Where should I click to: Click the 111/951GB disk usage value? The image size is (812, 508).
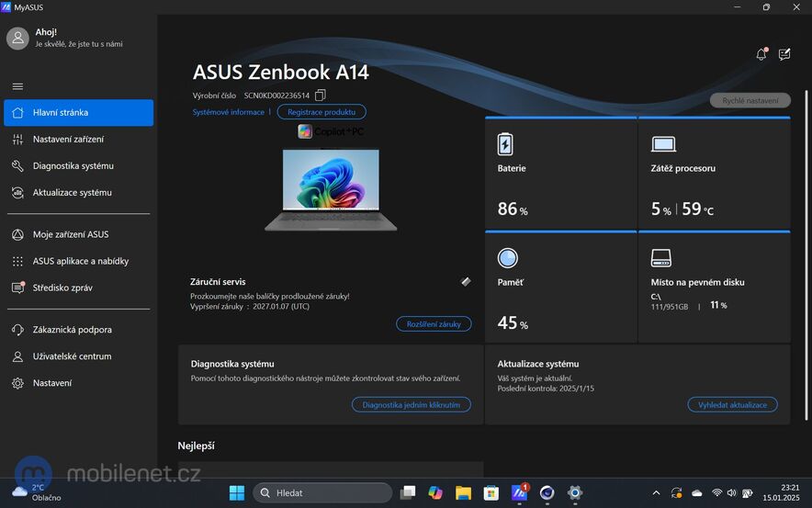(670, 307)
